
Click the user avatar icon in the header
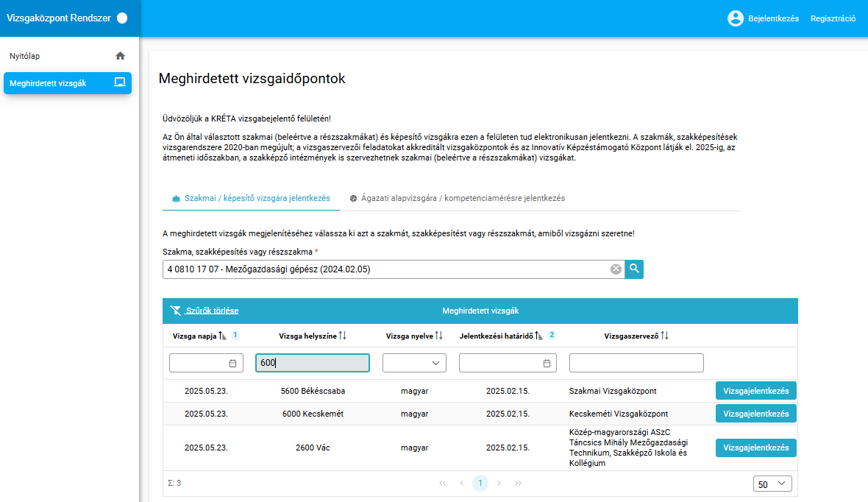[735, 18]
